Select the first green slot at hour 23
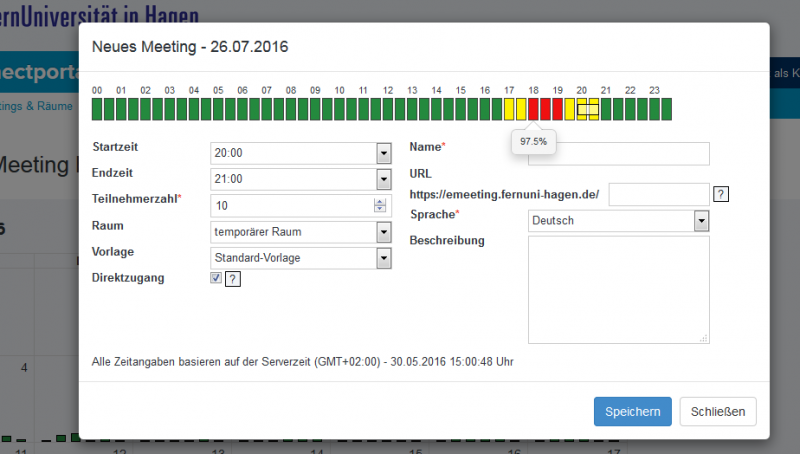This screenshot has width=800, height=454. pyautogui.click(x=654, y=109)
